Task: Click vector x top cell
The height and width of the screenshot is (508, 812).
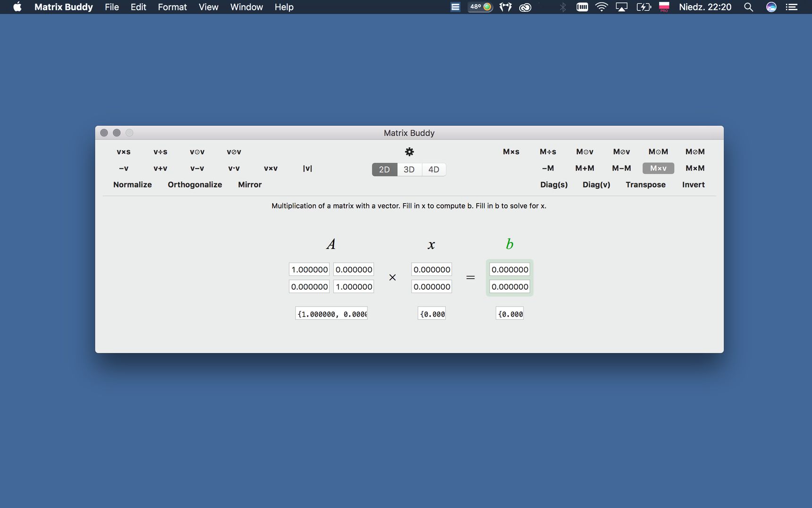Action: tap(432, 270)
